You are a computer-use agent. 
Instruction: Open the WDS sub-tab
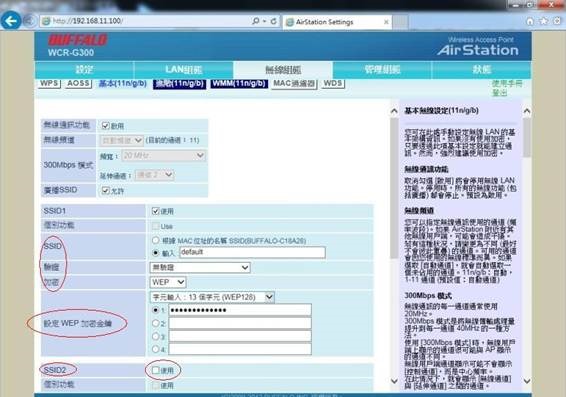tap(333, 83)
